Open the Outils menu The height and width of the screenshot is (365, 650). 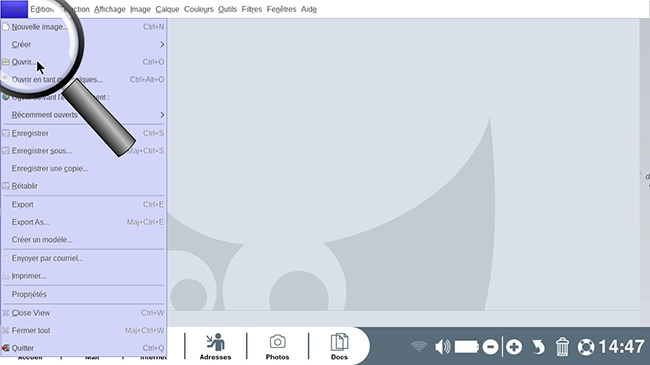point(227,9)
